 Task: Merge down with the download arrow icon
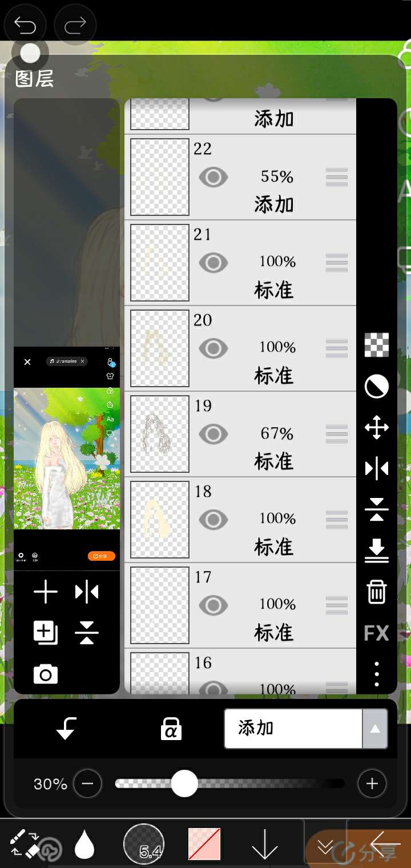click(x=377, y=550)
